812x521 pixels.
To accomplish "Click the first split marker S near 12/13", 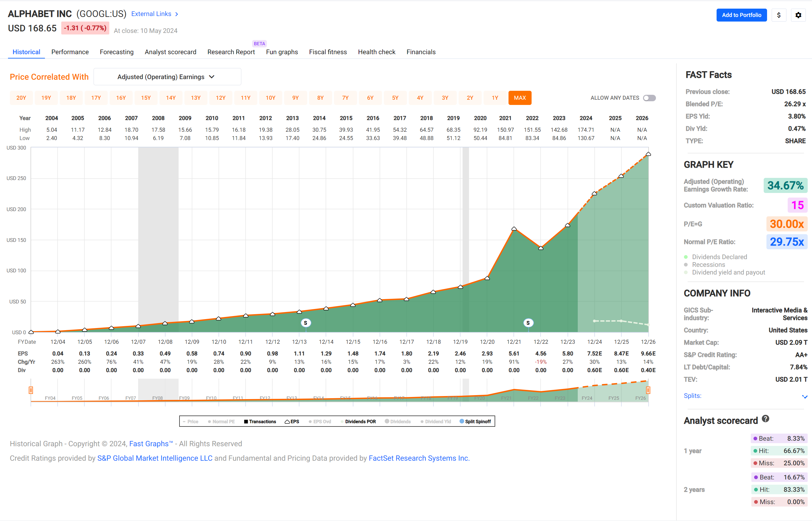I will coord(306,323).
